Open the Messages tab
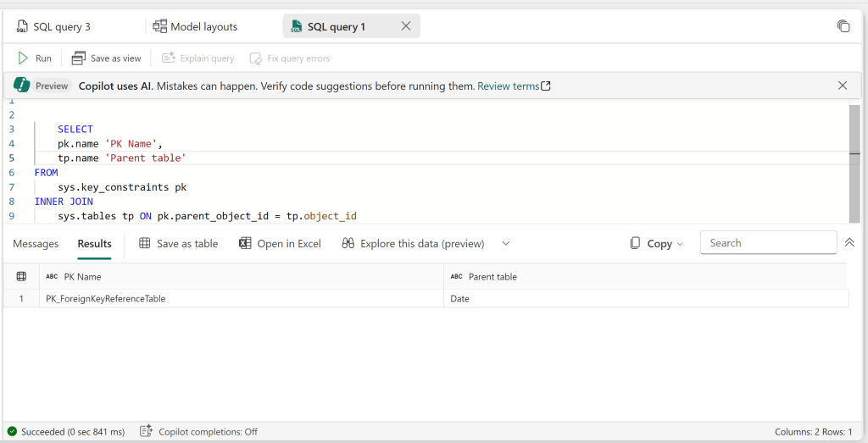The image size is (868, 443). coord(36,244)
